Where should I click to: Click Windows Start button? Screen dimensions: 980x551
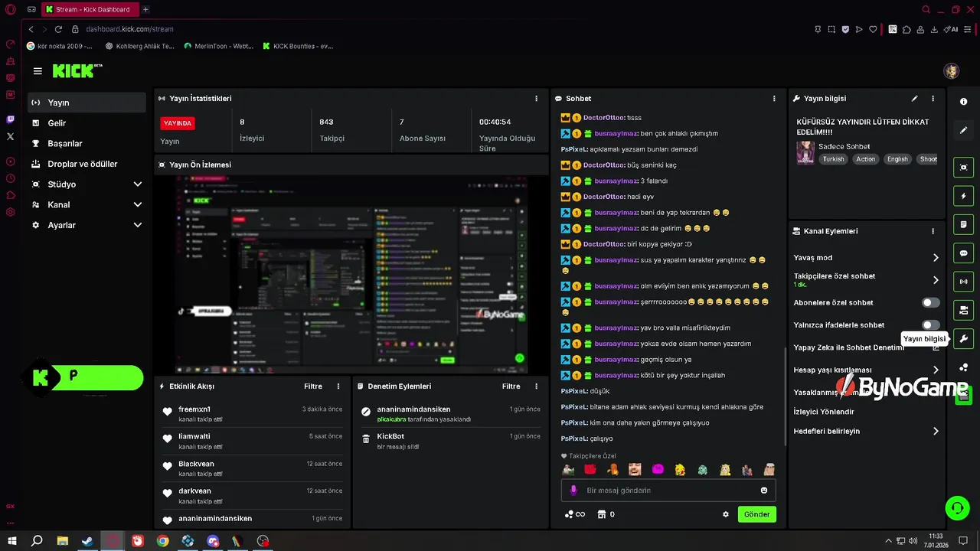pos(11,541)
